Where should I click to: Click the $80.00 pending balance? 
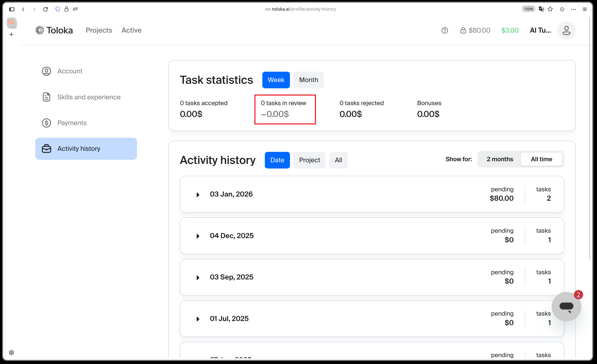point(479,30)
